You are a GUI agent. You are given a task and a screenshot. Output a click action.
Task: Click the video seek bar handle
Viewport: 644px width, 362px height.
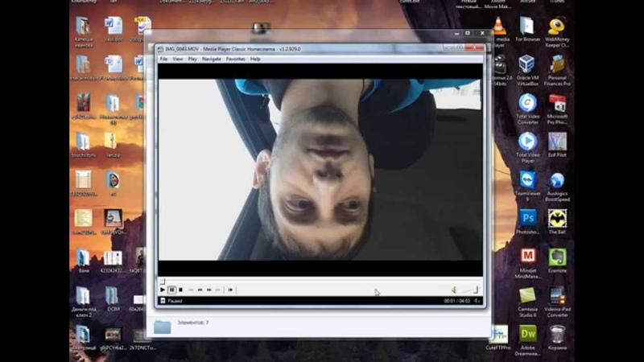[162, 282]
